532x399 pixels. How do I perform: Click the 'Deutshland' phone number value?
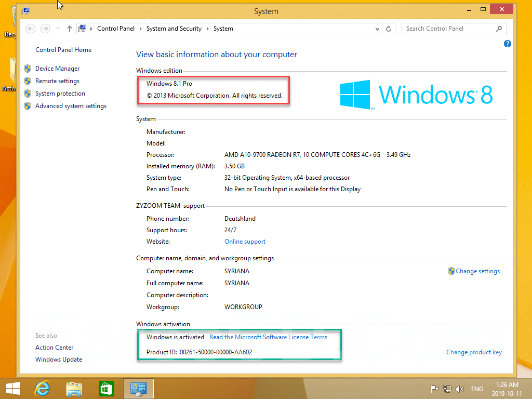point(240,219)
